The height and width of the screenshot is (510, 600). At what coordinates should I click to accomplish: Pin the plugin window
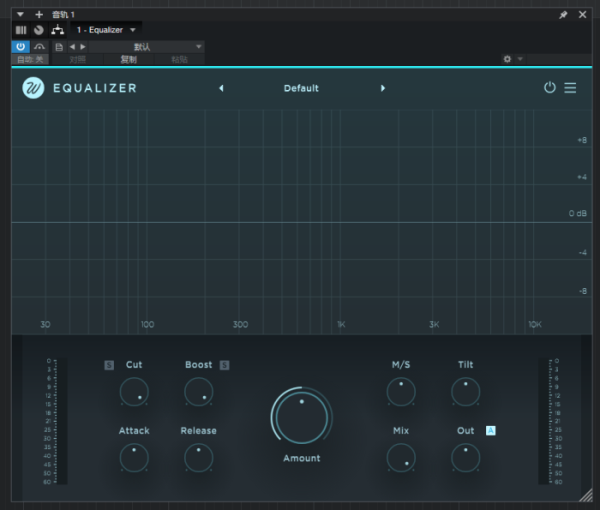click(563, 15)
